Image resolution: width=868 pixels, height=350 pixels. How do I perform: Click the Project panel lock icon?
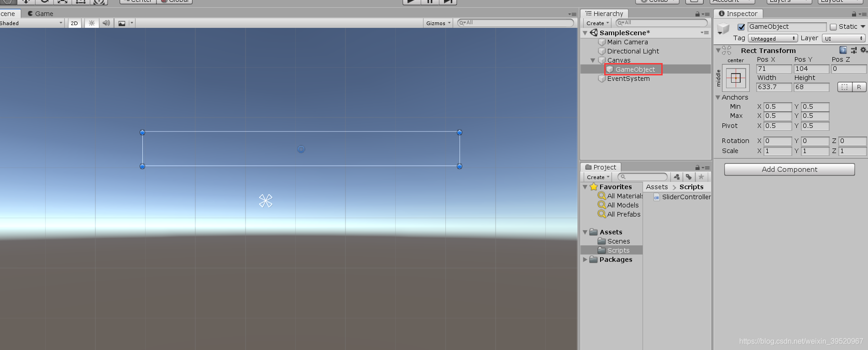(697, 168)
